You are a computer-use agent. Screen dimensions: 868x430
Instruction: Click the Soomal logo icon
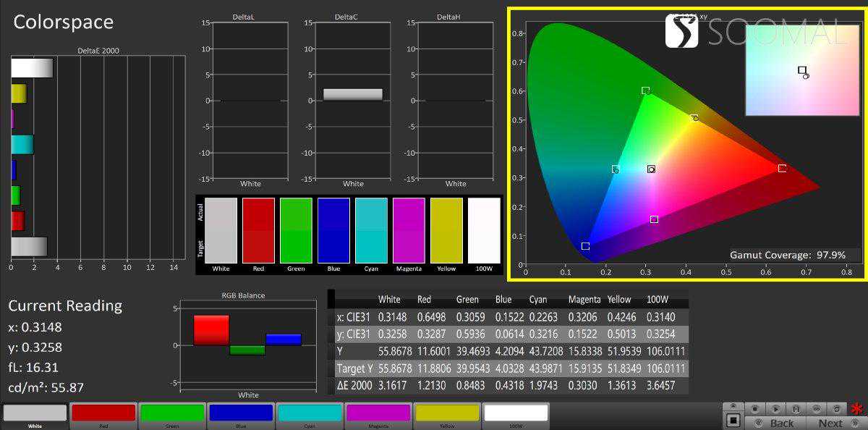click(x=681, y=31)
